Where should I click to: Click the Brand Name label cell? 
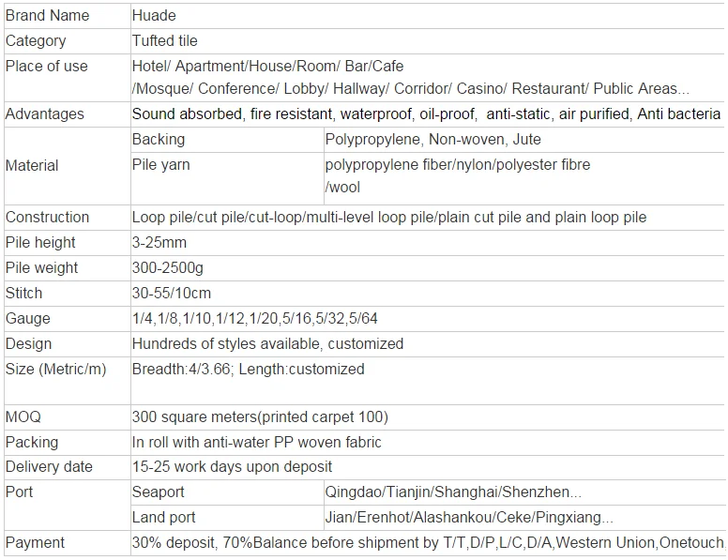click(48, 16)
